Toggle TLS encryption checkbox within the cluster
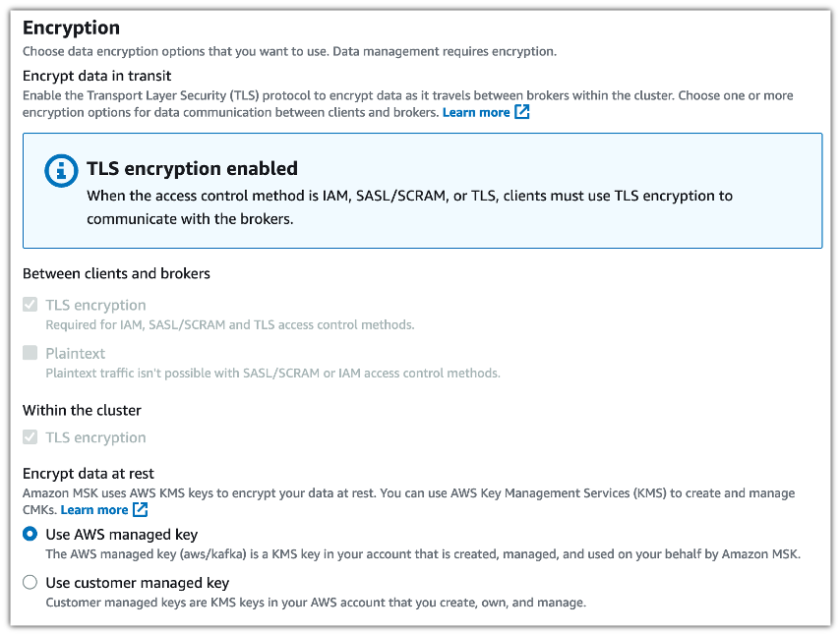Screen dimensions: 840x634 (x=30, y=437)
